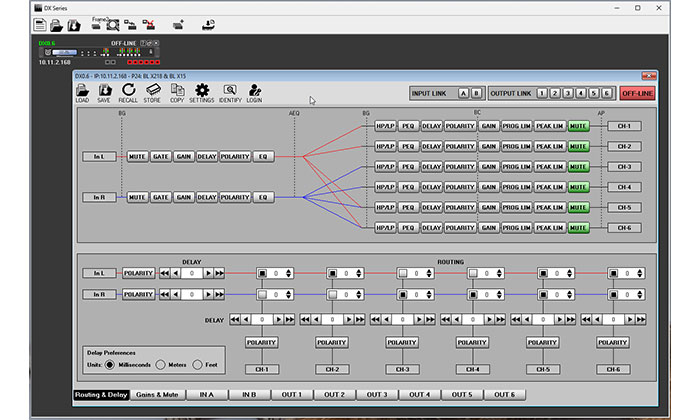Open the LOGIN icon
This screenshot has height=420, width=700.
tap(254, 90)
